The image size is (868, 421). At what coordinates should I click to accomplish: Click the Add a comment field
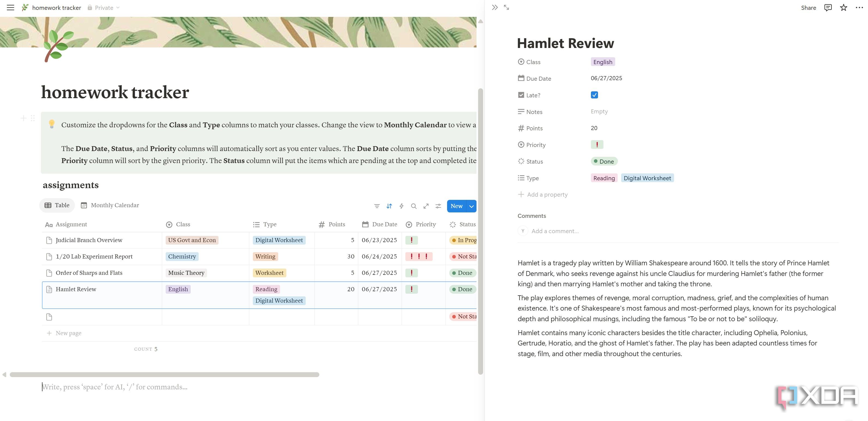click(x=555, y=231)
